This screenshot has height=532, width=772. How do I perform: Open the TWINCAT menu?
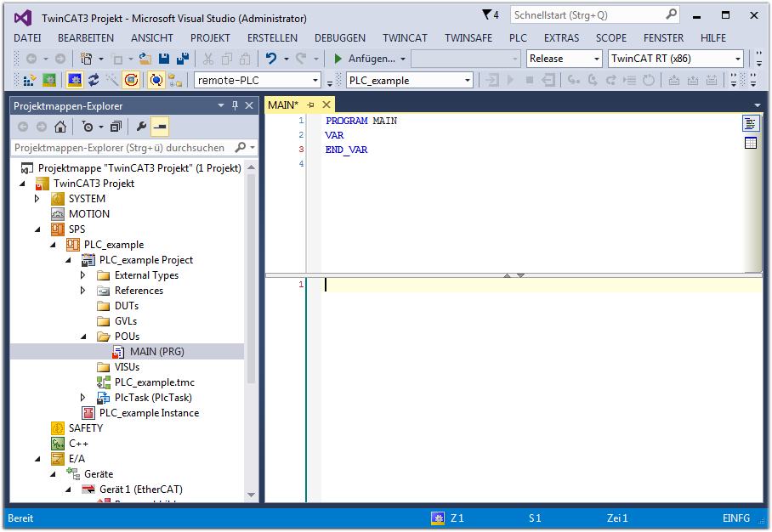pos(405,37)
